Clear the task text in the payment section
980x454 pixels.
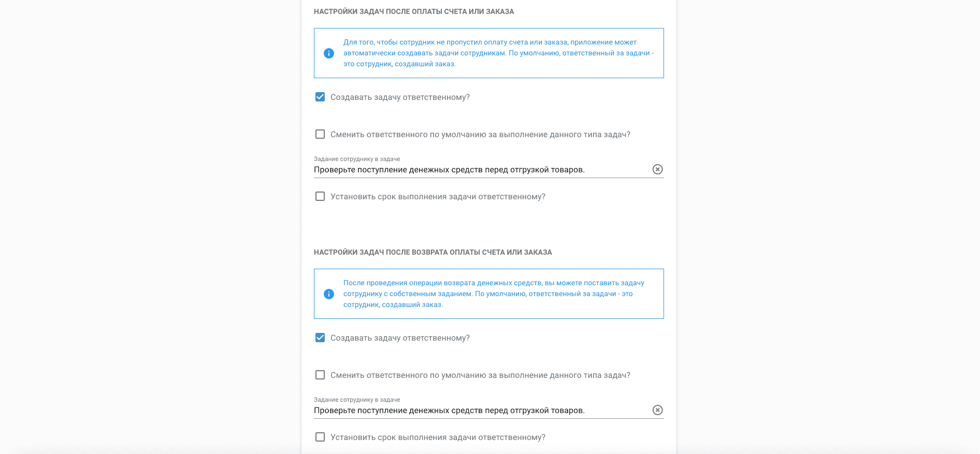click(x=657, y=169)
